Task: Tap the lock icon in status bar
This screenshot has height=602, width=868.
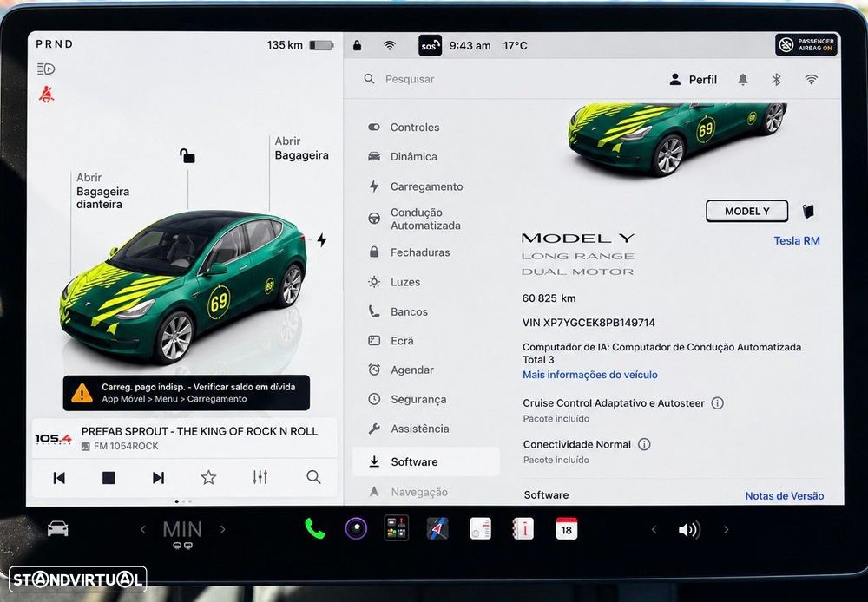Action: [357, 45]
